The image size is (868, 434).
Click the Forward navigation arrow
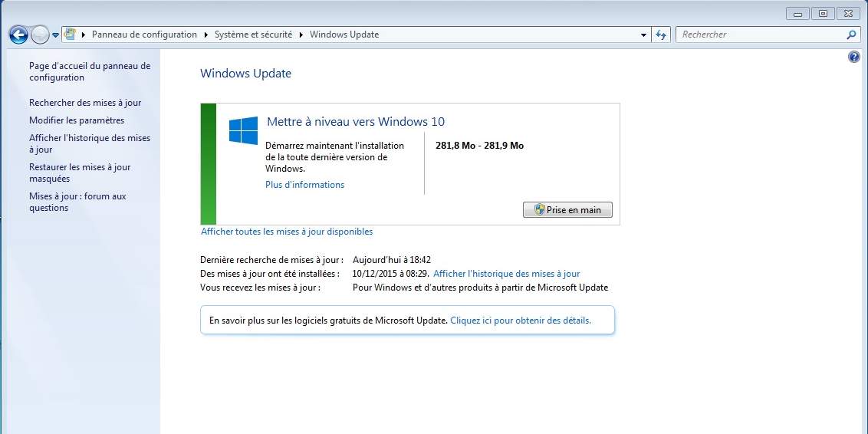tap(40, 35)
